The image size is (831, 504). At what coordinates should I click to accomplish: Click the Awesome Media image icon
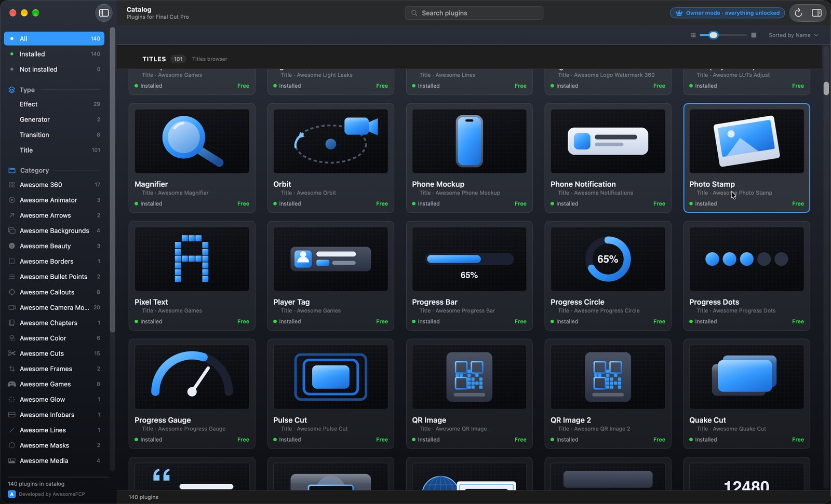click(x=12, y=461)
